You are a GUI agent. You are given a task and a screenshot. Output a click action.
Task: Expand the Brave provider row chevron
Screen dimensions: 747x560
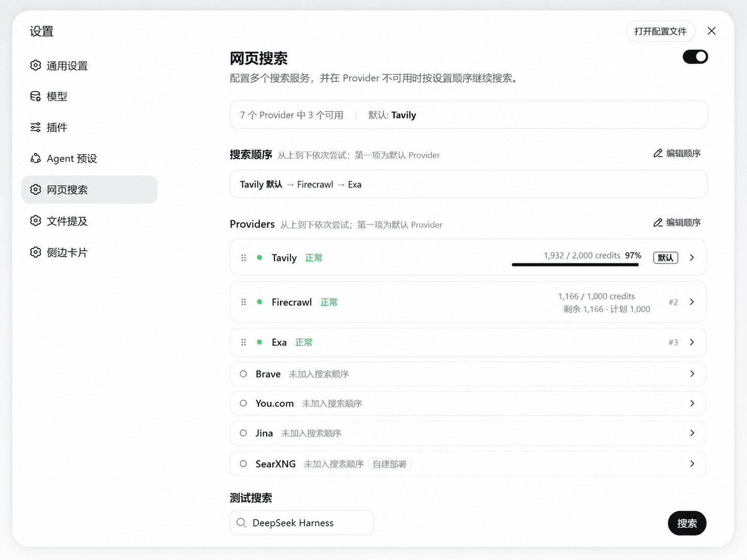[x=692, y=373]
